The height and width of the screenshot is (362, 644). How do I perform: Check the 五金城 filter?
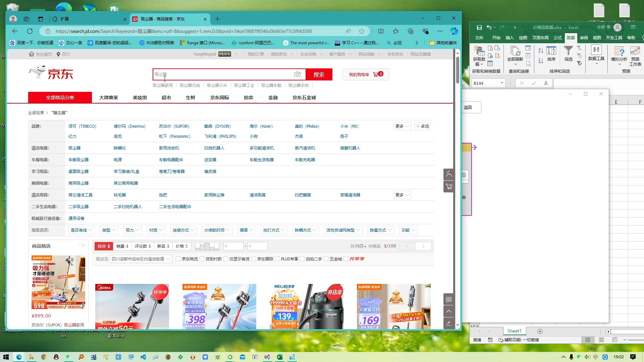[x=326, y=259]
